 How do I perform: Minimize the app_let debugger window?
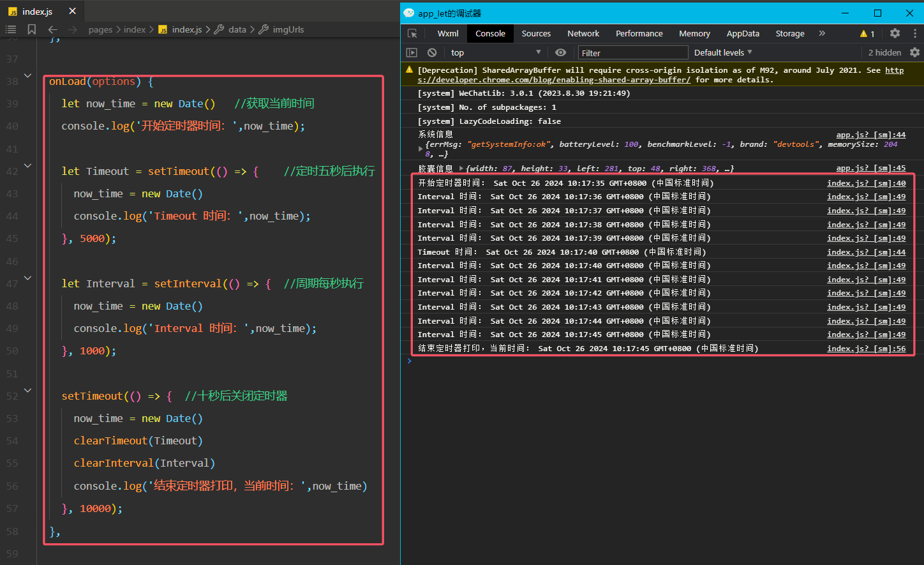845,13
